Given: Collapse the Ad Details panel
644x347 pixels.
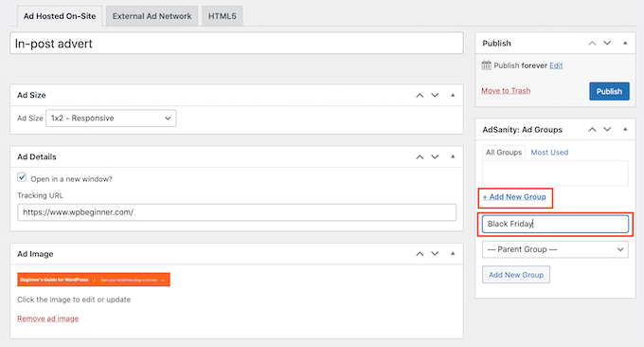Looking at the screenshot, I should 453,156.
